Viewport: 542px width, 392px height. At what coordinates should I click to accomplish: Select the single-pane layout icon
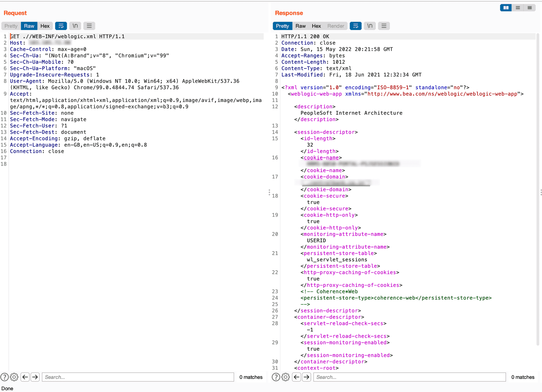(x=530, y=7)
